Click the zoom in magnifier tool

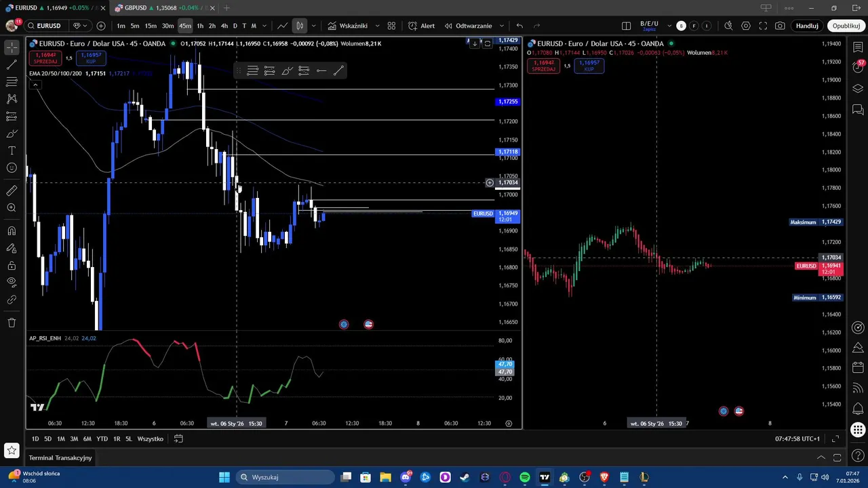click(x=12, y=208)
